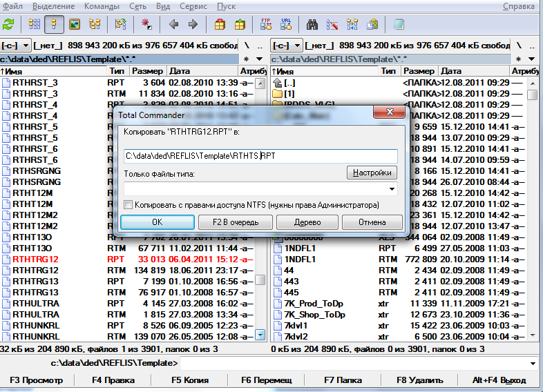The height and width of the screenshot is (392, 543).
Task: Click the green Reread source refresh icon
Action: (8, 25)
